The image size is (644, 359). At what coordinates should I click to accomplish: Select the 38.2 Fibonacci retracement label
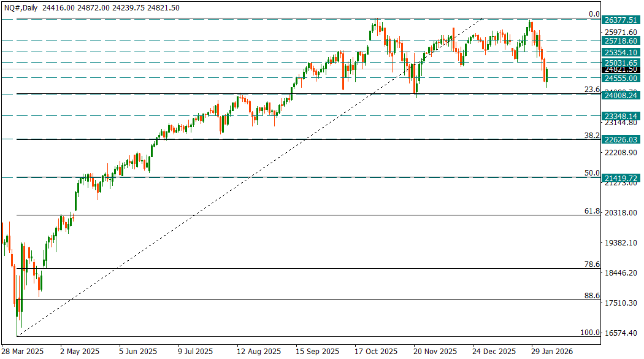(591, 135)
